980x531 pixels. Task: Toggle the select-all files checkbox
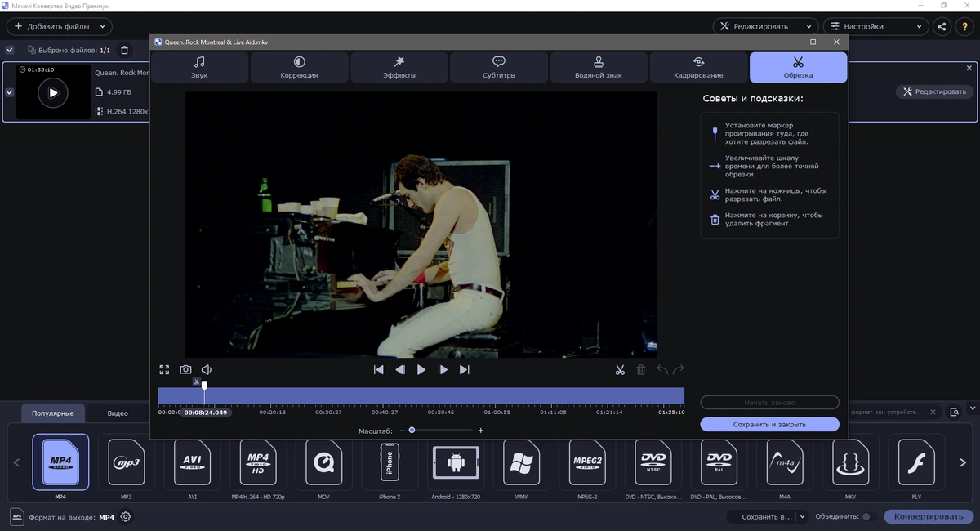(10, 50)
